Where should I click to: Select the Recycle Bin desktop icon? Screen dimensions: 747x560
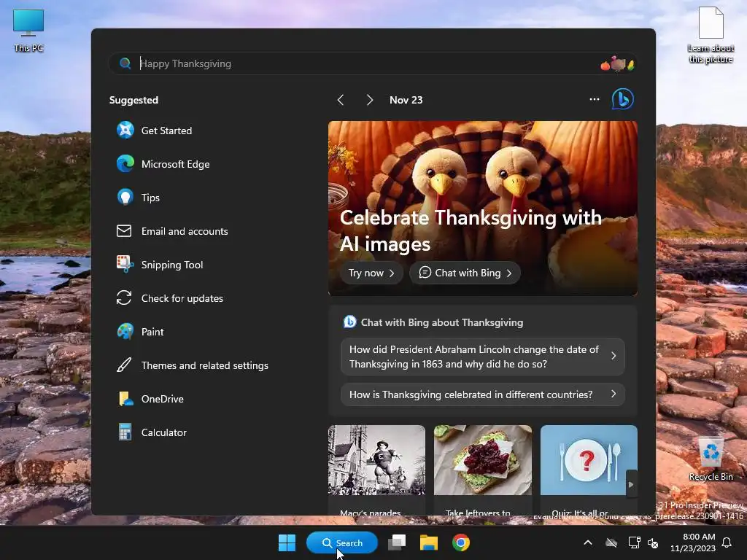coord(711,459)
